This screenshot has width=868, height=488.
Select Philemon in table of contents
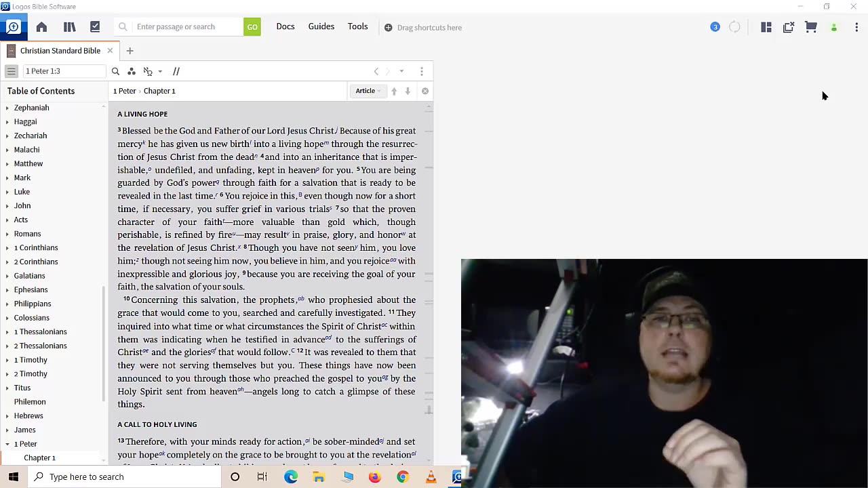point(30,402)
